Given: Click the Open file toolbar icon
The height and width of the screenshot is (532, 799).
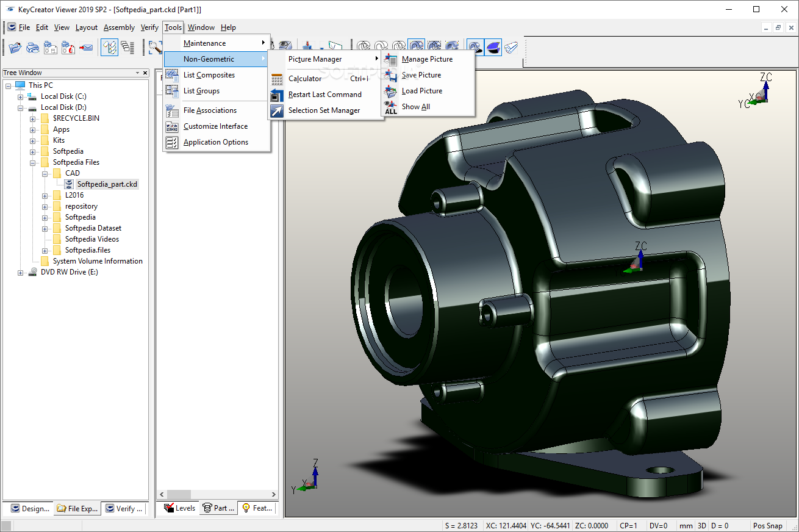Looking at the screenshot, I should click(15, 47).
